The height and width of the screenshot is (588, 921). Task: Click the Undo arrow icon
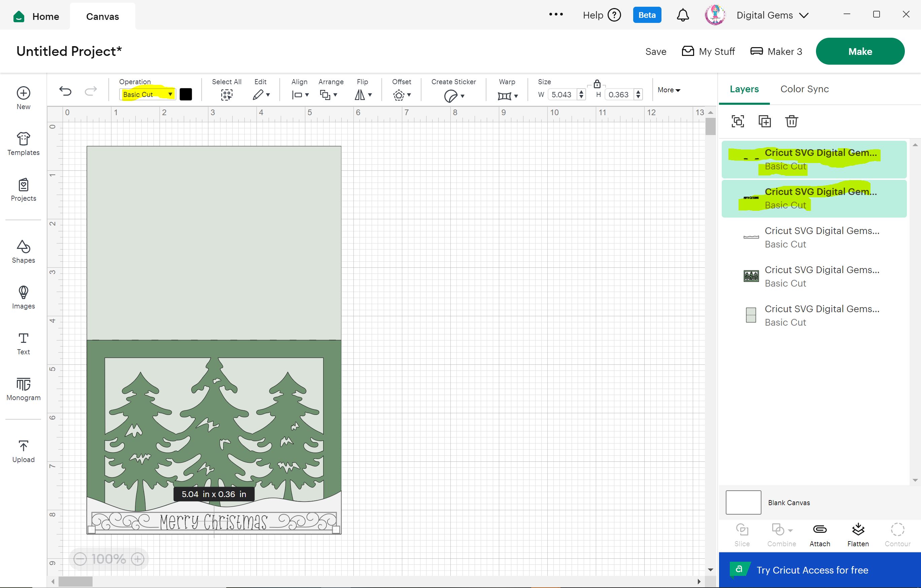click(65, 91)
